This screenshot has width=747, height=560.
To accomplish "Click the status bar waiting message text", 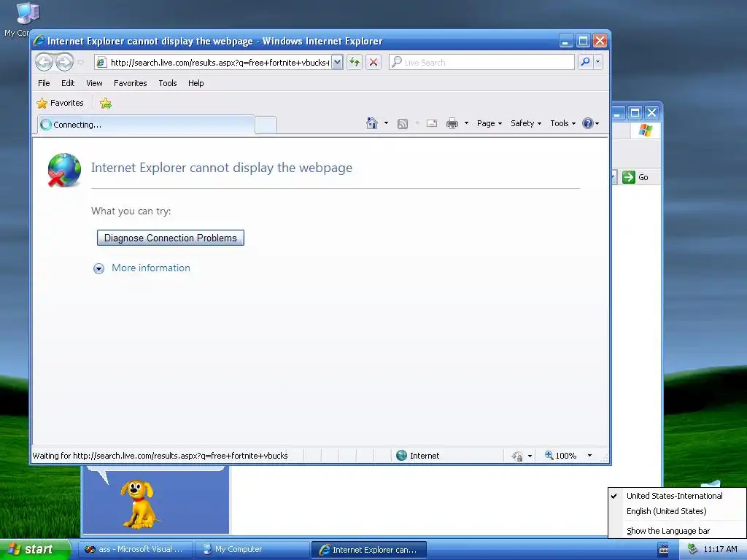I will point(160,456).
